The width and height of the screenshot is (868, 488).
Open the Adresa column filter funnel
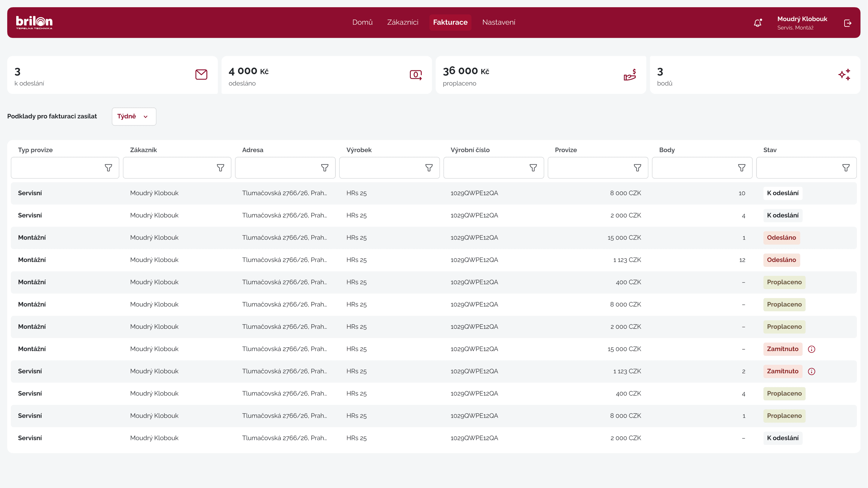coord(325,168)
